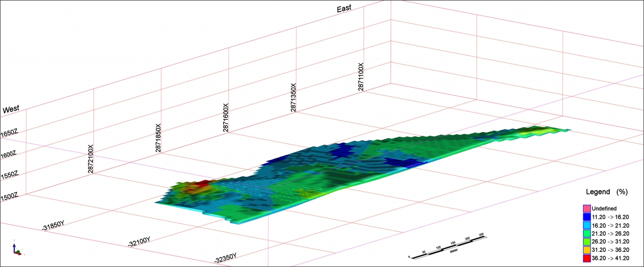
Task: Select the orange 31.20 -> 36.20 swatch
Action: [586, 250]
